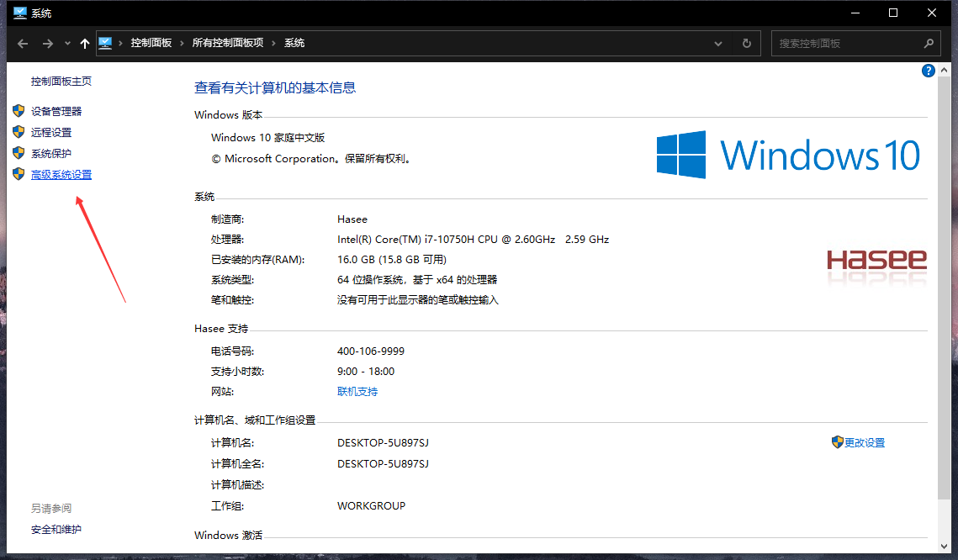Go up one level with the up arrow
Screen dimensions: 958x560
[85, 44]
